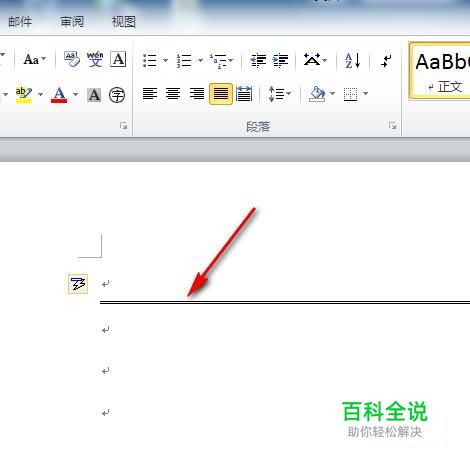Open the Multilevel List dropdown arrow
Image resolution: width=470 pixels, height=470 pixels.
[231, 61]
